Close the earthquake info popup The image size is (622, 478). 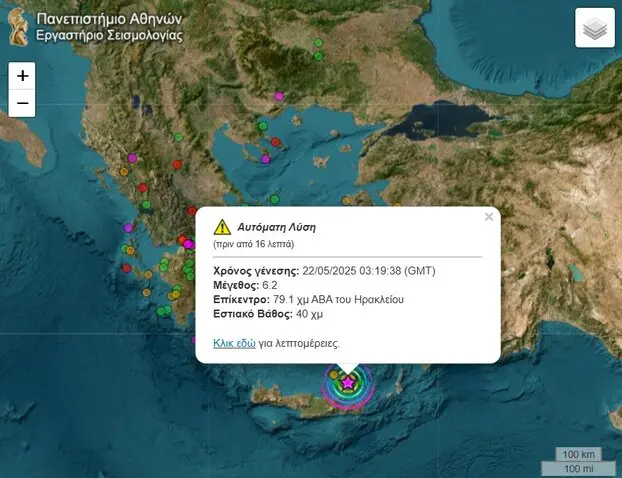click(488, 217)
